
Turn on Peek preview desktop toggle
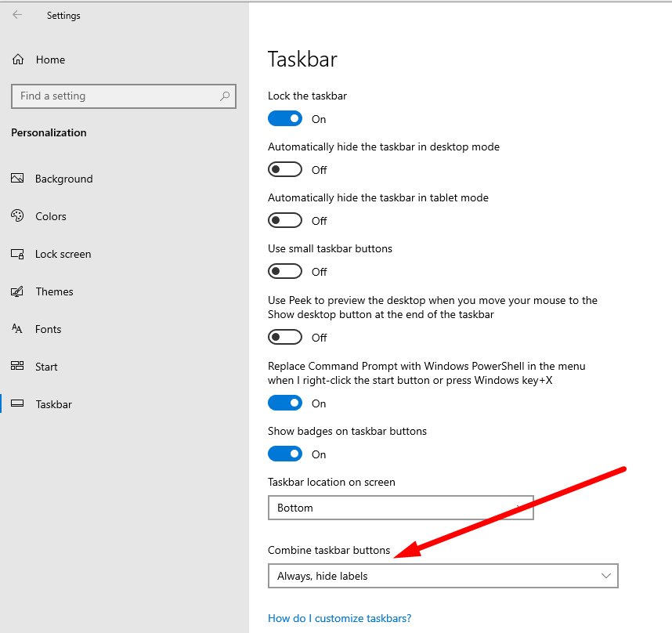[x=285, y=338]
